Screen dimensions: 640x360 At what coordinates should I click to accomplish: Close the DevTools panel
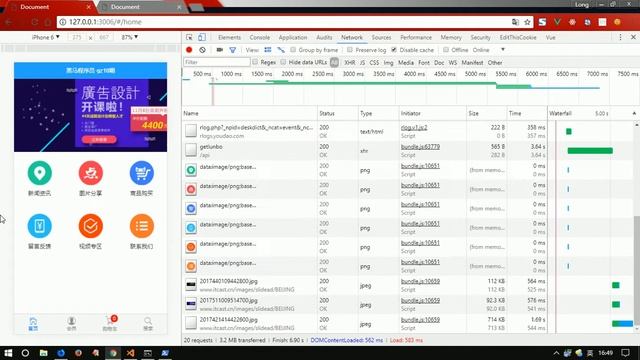(x=633, y=37)
